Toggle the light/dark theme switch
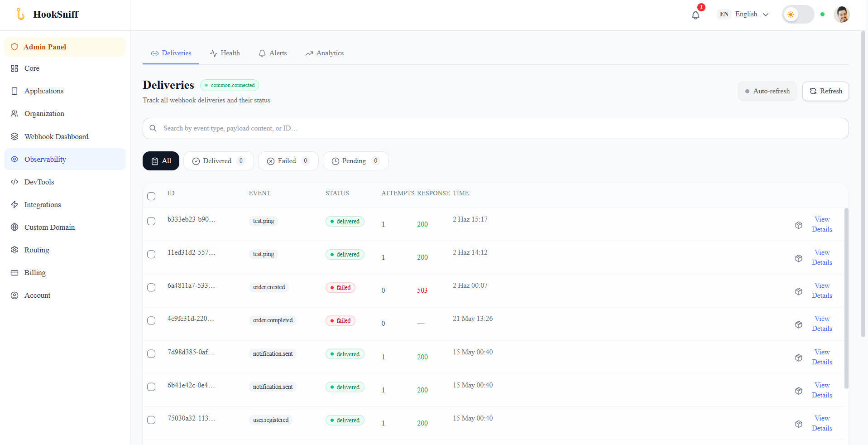The image size is (868, 445). click(798, 15)
